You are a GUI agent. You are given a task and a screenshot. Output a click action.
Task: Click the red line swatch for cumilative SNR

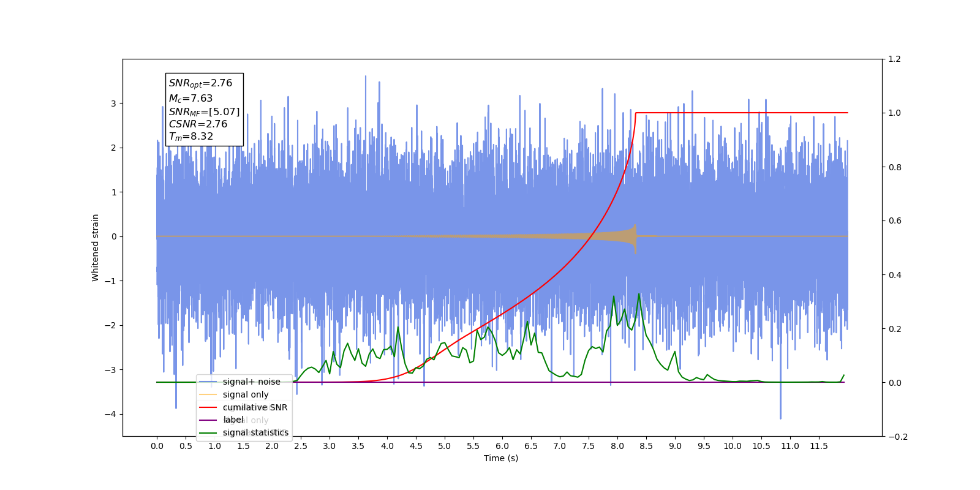pyautogui.click(x=208, y=407)
